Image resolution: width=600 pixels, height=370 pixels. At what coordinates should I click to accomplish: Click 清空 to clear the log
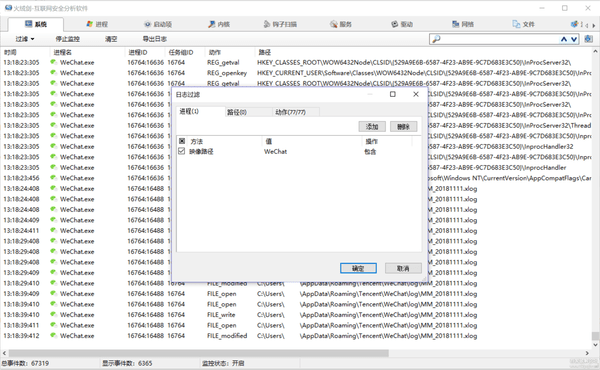pos(111,39)
